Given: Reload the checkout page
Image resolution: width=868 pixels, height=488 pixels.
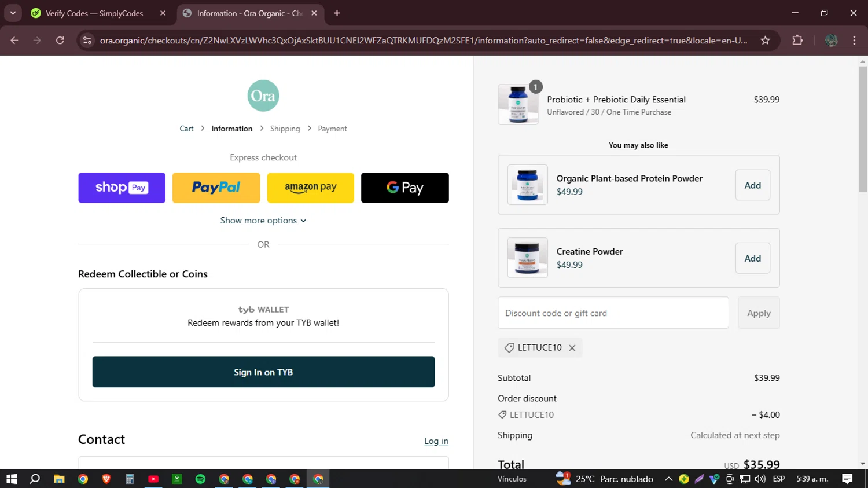Looking at the screenshot, I should (x=60, y=41).
